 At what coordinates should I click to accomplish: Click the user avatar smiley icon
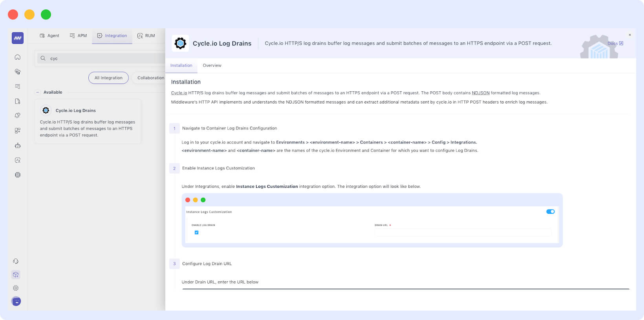click(16, 301)
